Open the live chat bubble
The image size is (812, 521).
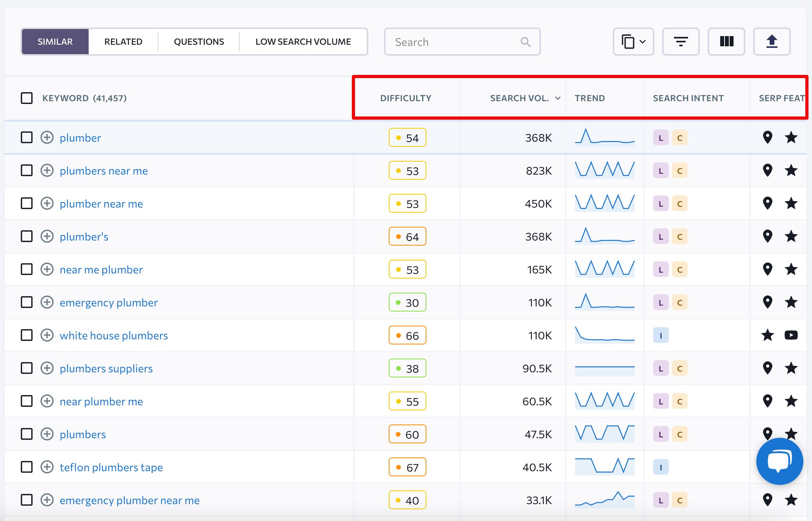click(779, 461)
